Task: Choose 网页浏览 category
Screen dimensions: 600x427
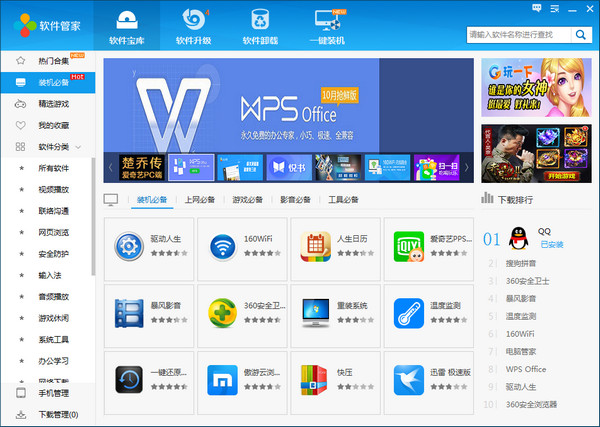Action: pos(54,233)
